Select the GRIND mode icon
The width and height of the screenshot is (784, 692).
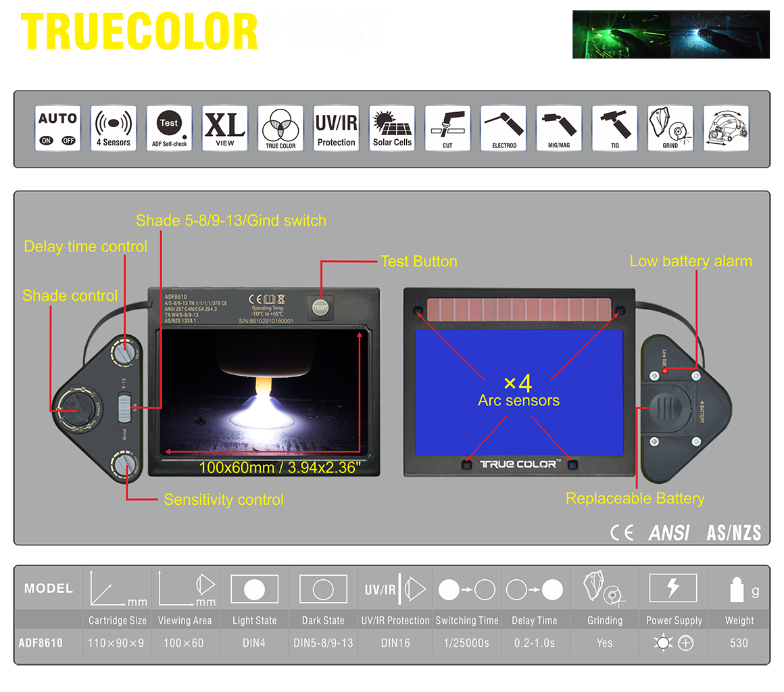[670, 128]
